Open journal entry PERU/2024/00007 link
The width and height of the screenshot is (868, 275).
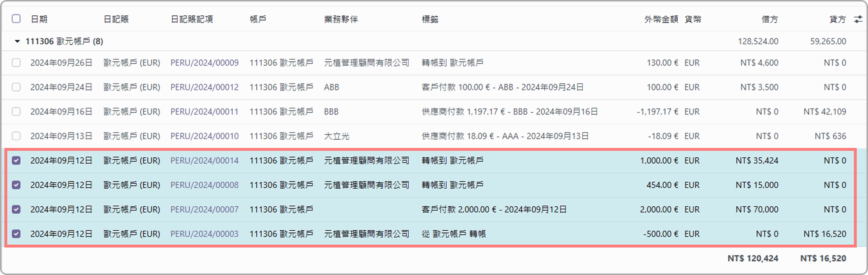pyautogui.click(x=204, y=209)
